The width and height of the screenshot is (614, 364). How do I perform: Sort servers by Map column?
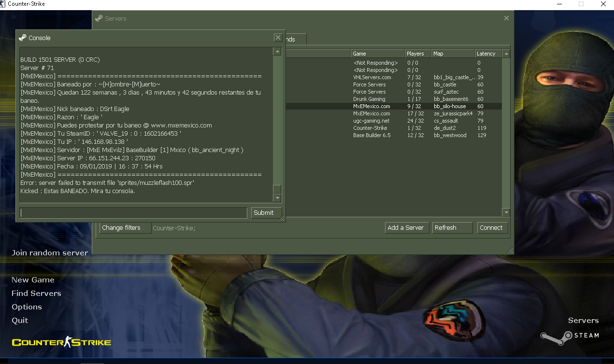coord(453,54)
